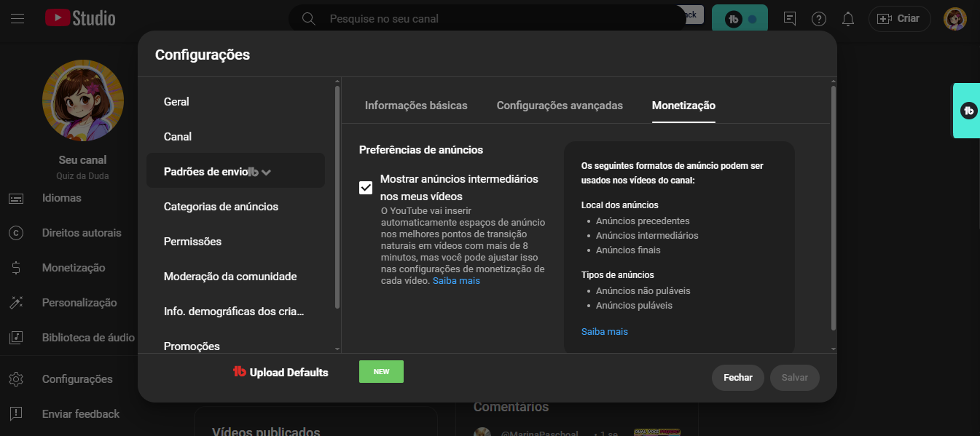Select Moderação da comunidade settings item
The image size is (980, 436).
coord(235,277)
